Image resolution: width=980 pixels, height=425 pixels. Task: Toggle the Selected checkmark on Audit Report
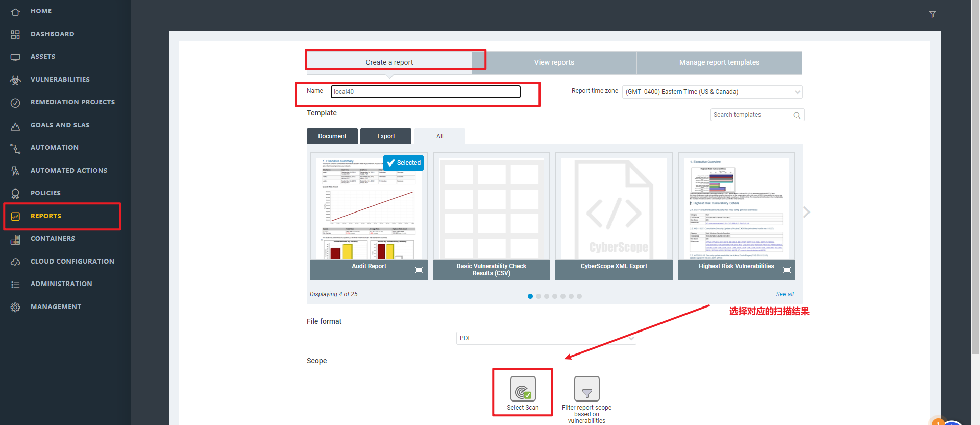click(404, 163)
